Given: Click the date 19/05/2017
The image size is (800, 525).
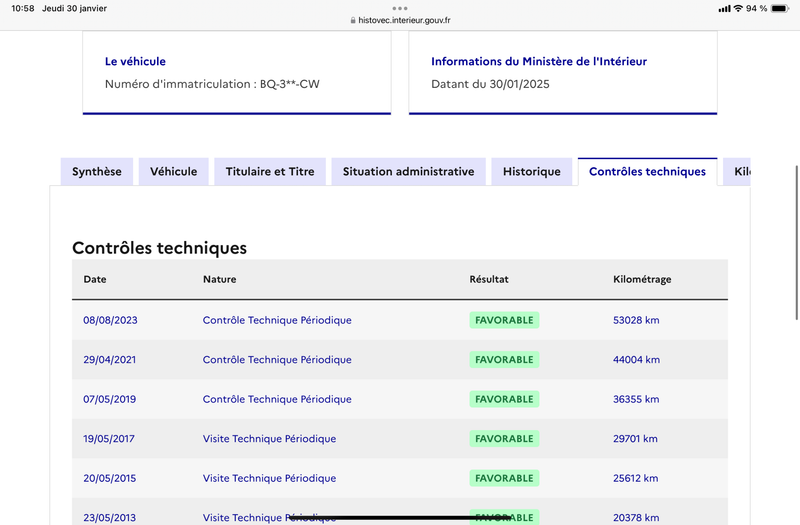Looking at the screenshot, I should (109, 439).
